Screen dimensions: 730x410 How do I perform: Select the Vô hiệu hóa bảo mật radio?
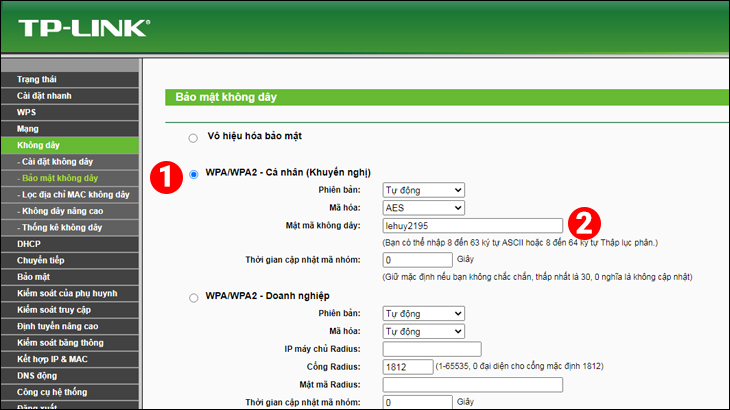[x=193, y=138]
